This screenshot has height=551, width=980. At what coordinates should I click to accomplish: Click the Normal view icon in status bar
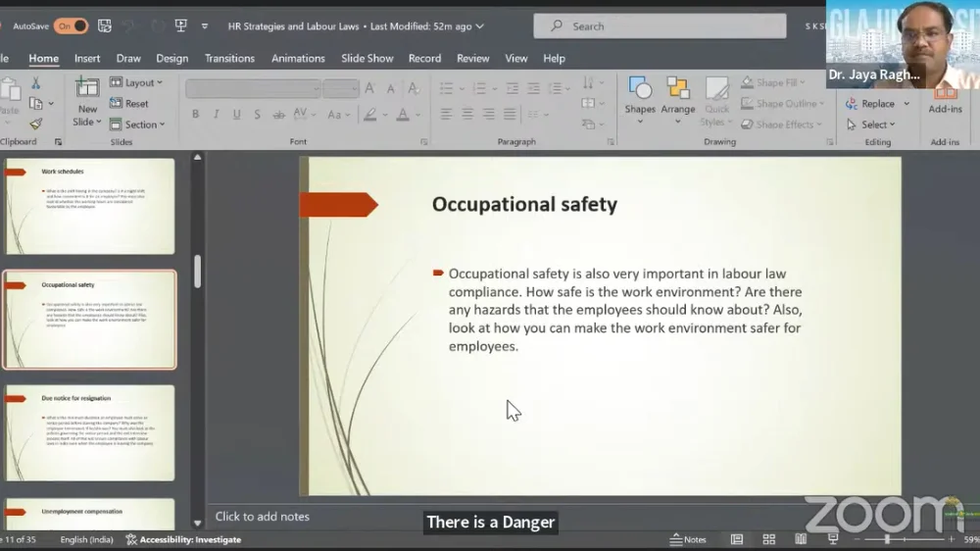pos(737,539)
